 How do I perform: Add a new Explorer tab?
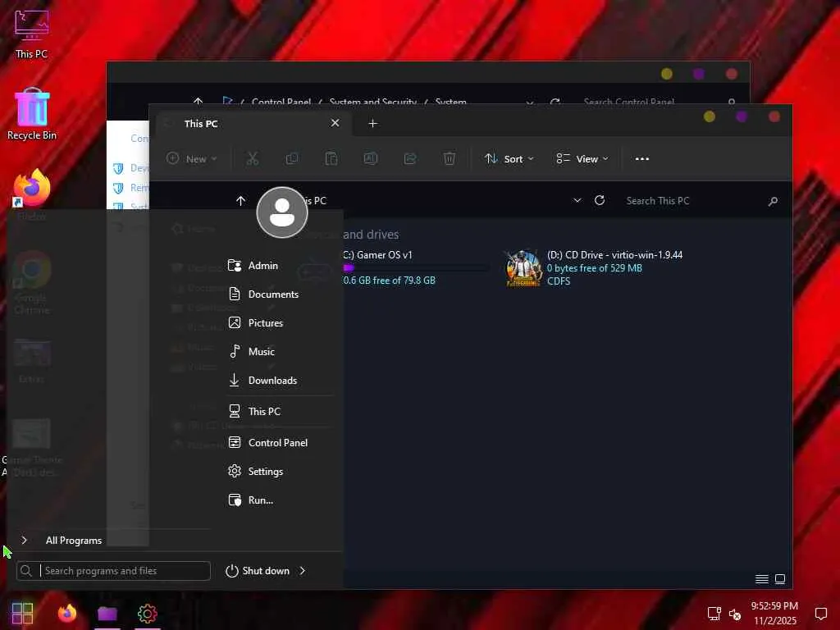coord(373,124)
